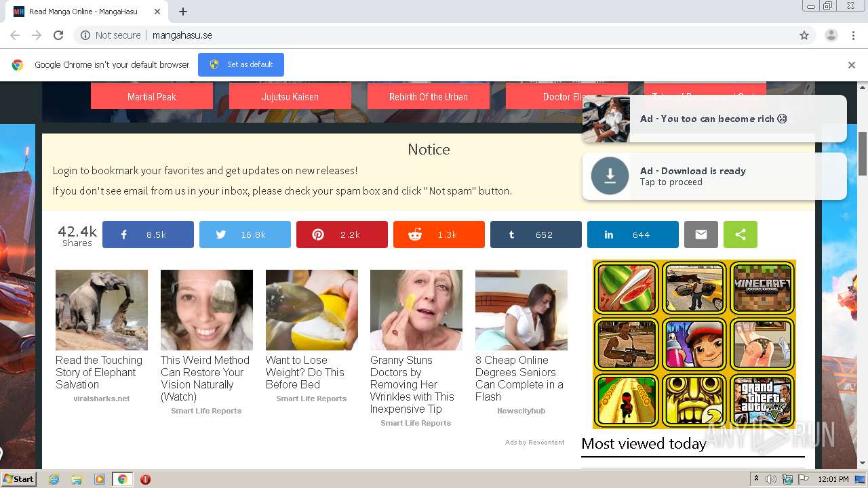
Task: Open 8 Cheap Online Degrees Seniors link
Action: 519,378
